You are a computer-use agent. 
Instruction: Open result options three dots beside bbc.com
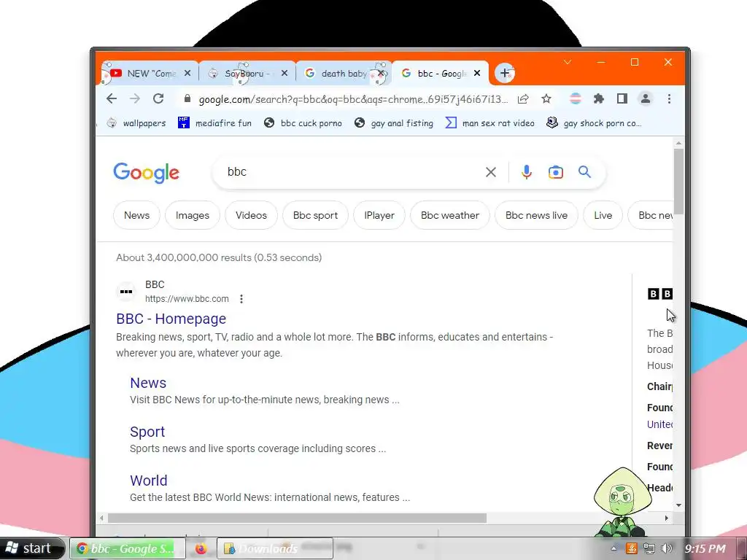pos(241,298)
